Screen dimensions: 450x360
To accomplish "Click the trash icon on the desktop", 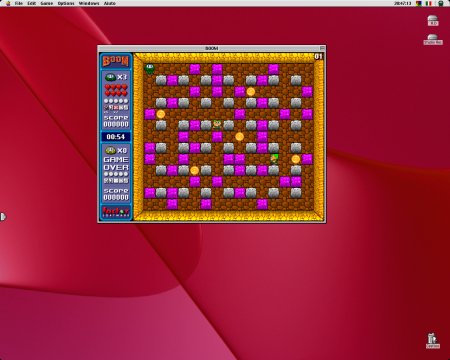I will click(432, 340).
